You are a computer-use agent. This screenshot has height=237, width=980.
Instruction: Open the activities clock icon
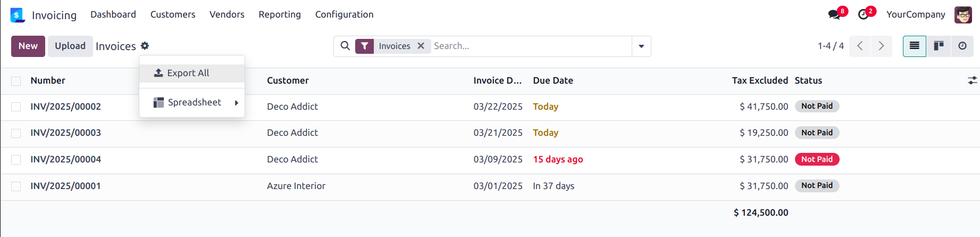(863, 14)
